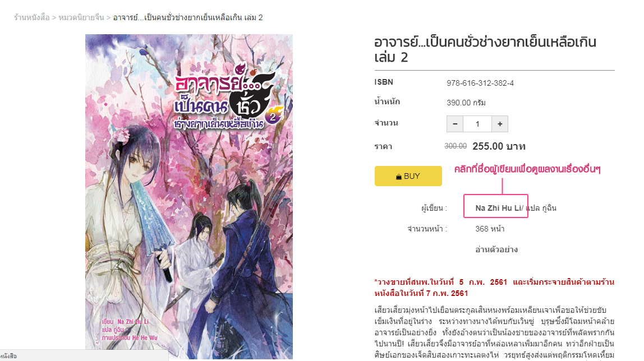The width and height of the screenshot is (644, 361).
Task: Click the book cover image
Action: [189, 197]
